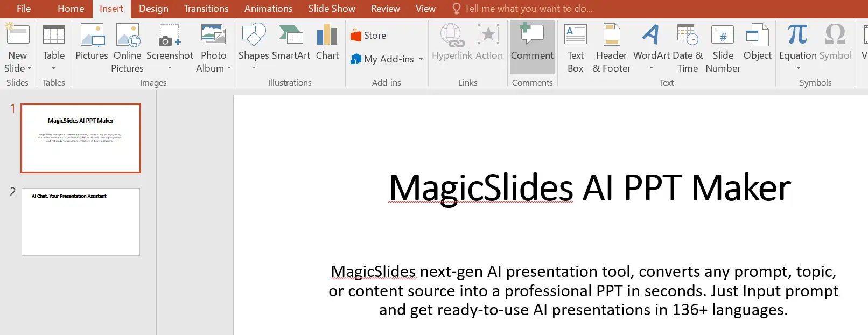The height and width of the screenshot is (335, 868).
Task: Click the Table icon
Action: click(x=54, y=34)
